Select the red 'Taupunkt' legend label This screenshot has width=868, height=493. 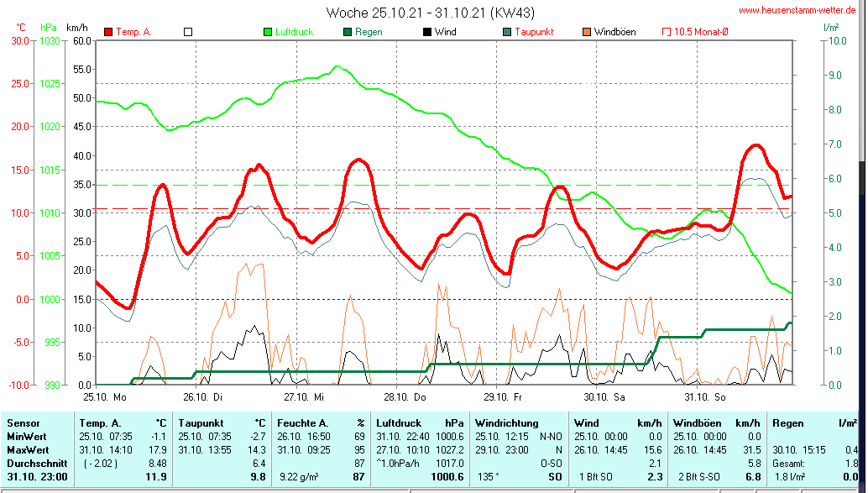[534, 32]
